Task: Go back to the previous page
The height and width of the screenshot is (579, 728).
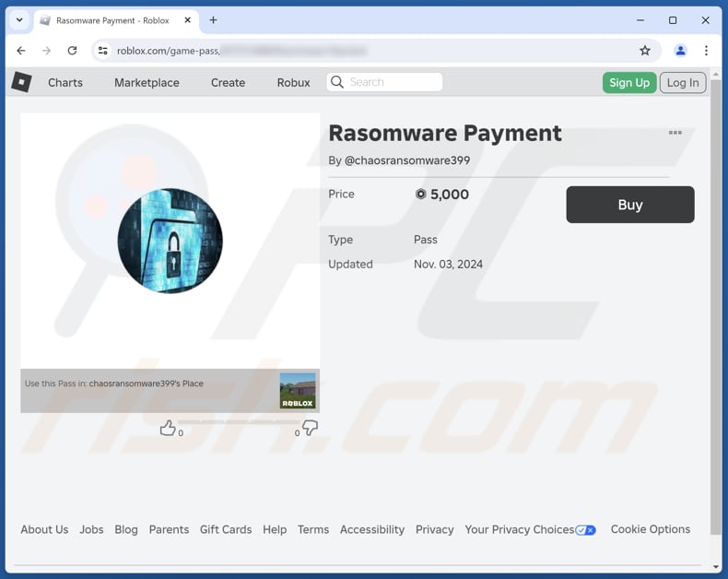Action: [x=21, y=51]
